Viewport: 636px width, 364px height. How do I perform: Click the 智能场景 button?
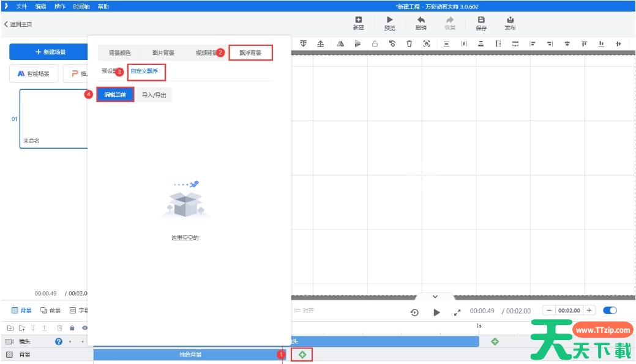coord(34,73)
